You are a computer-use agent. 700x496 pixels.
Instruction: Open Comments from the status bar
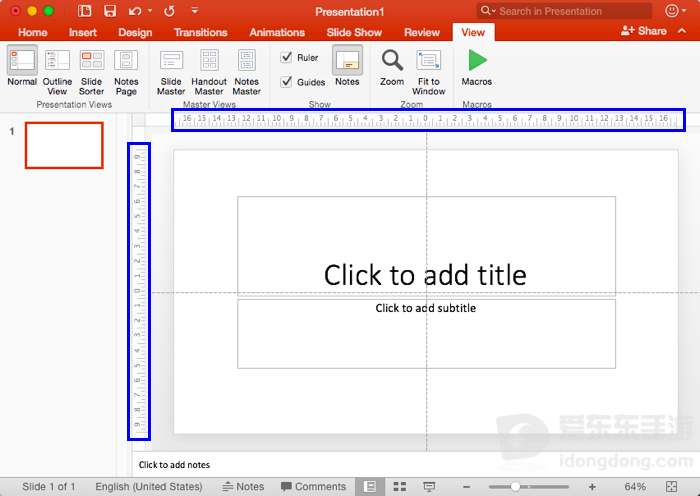click(313, 487)
